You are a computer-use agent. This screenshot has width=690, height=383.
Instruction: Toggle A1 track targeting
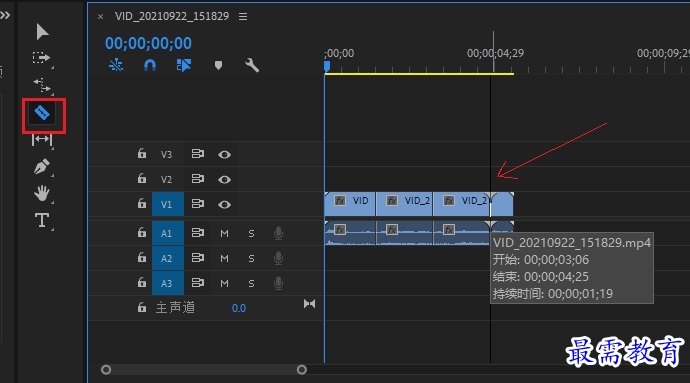click(x=168, y=233)
